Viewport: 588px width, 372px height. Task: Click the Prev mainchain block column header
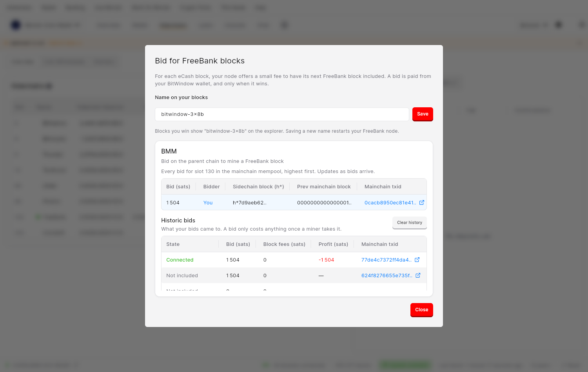[x=324, y=187]
